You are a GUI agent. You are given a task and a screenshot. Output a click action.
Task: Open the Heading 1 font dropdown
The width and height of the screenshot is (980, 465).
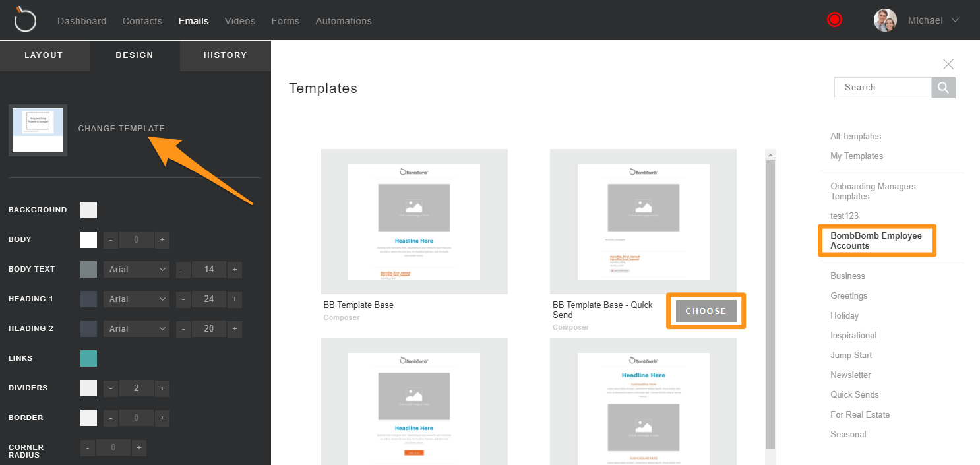(137, 299)
